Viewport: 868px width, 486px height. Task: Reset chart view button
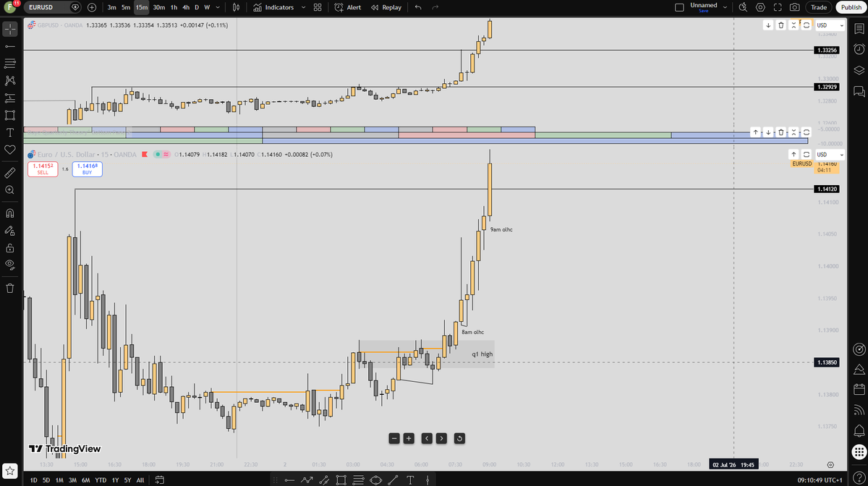[x=460, y=438]
